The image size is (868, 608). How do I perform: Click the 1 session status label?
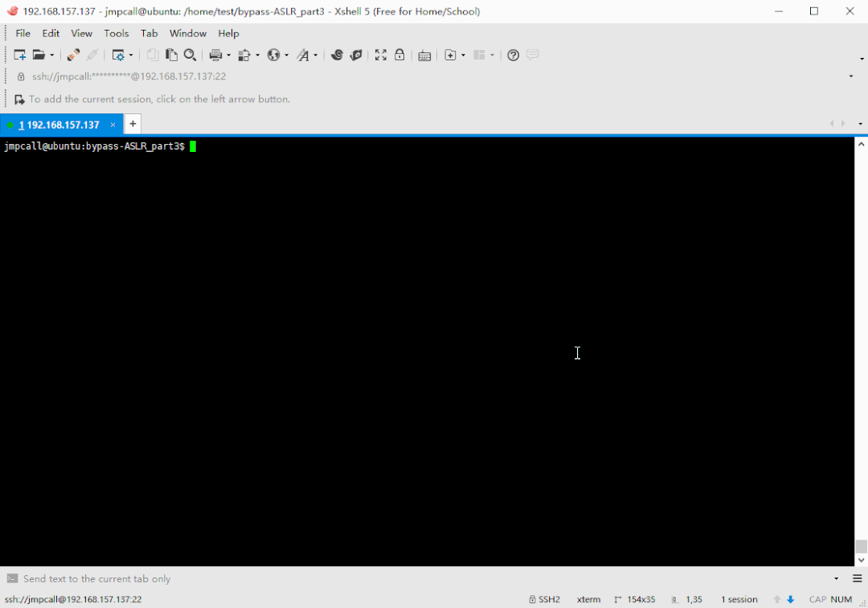(x=739, y=599)
